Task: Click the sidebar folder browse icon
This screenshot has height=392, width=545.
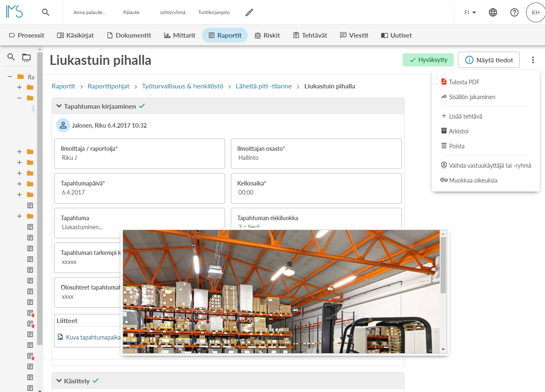Action: point(26,57)
